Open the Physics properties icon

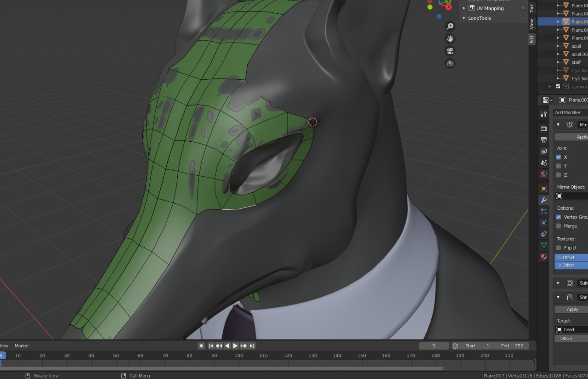(x=544, y=223)
